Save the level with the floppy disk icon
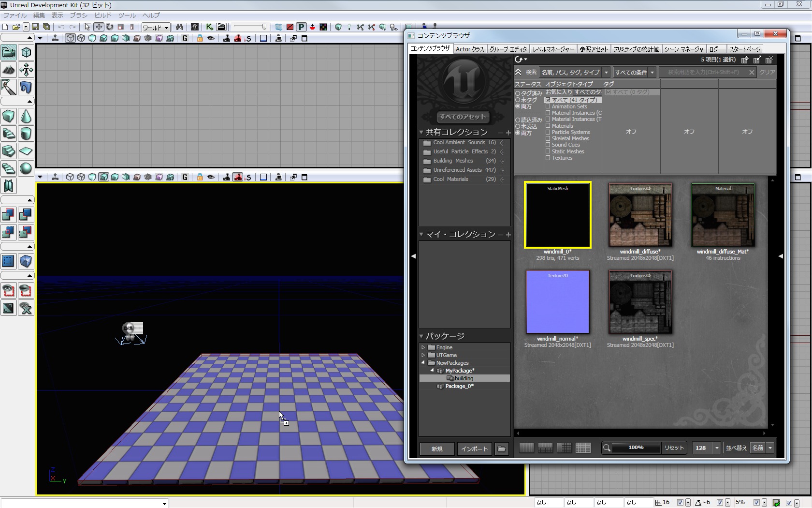Viewport: 812px width, 508px height. (x=35, y=27)
